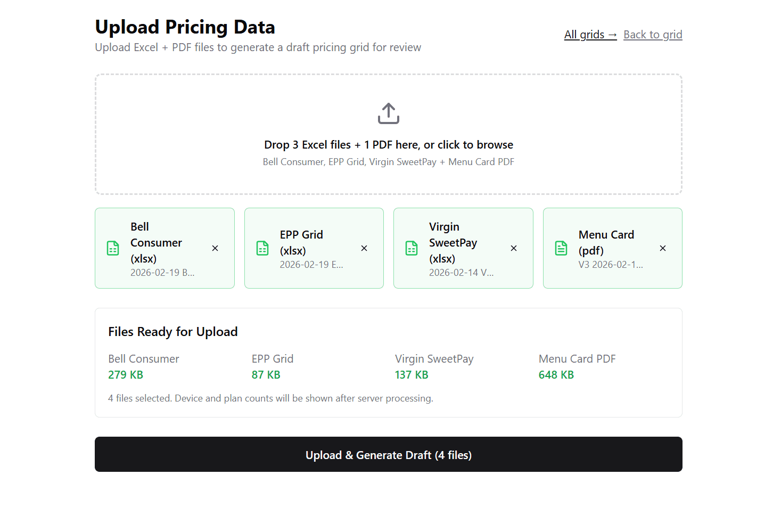
Task: Click the Files Ready for Upload heading
Action: [172, 331]
